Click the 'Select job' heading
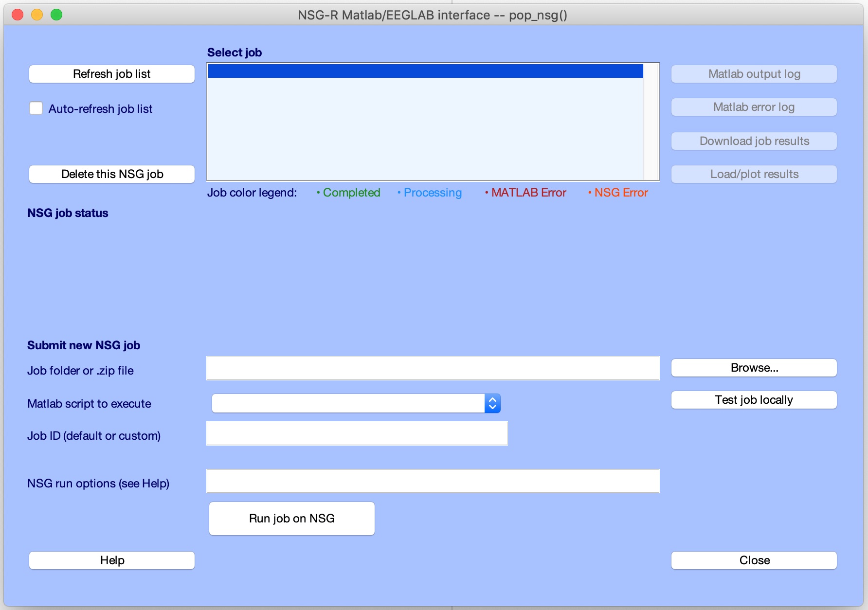The width and height of the screenshot is (868, 610). pyautogui.click(x=235, y=53)
